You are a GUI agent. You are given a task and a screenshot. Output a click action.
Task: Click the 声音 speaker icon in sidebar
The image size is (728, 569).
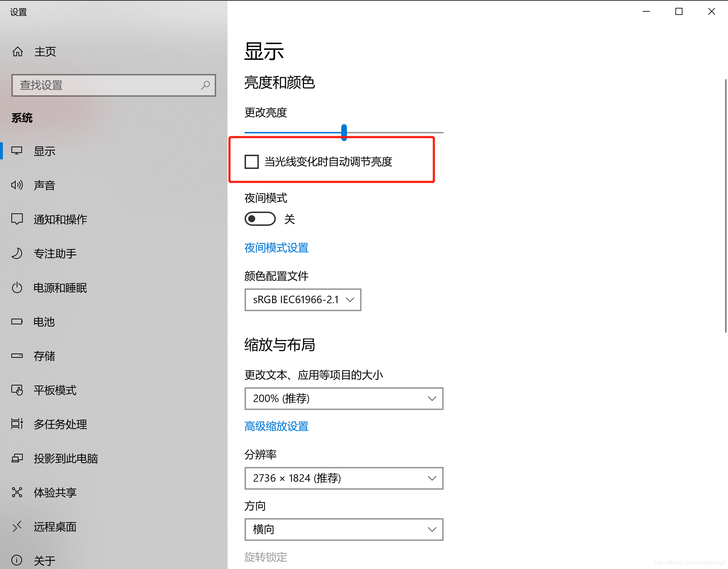point(17,185)
